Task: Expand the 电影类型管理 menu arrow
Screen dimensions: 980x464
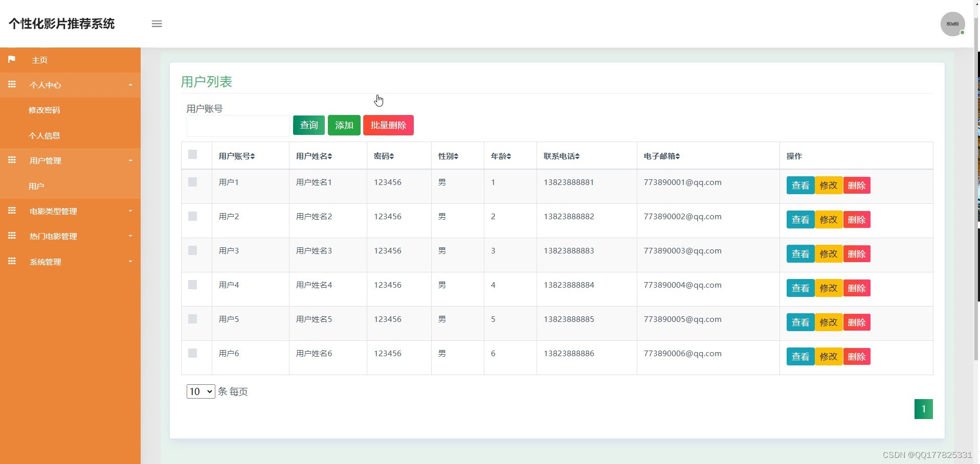Action: 130,211
